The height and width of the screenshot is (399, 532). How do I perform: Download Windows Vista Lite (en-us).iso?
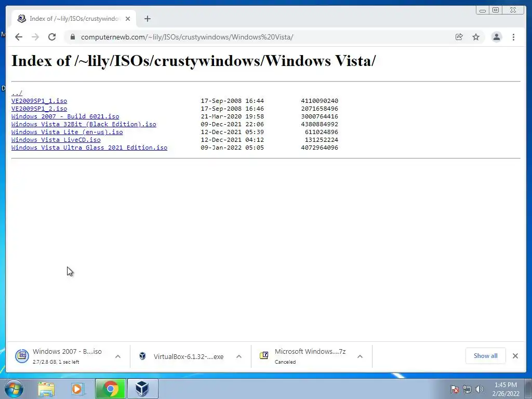[67, 132]
